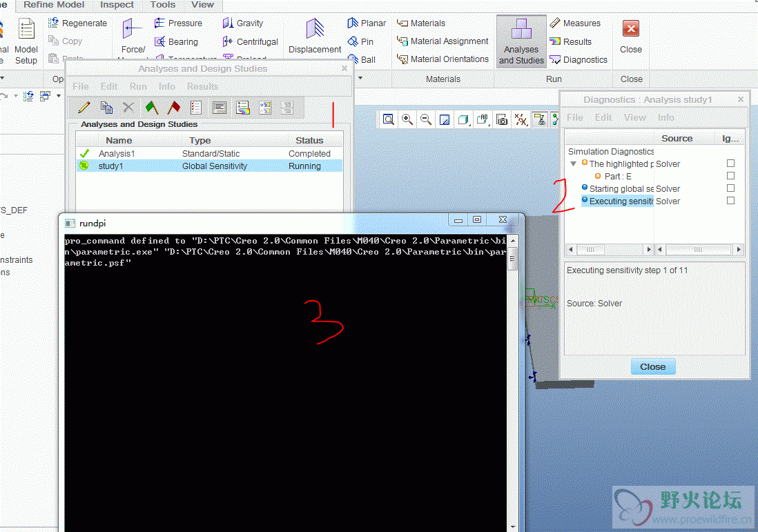Click the Model Setup icon
The width and height of the screenshot is (758, 532).
coord(26,41)
